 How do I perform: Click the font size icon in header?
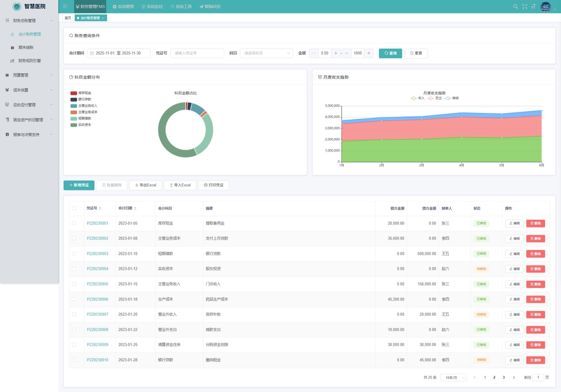pyautogui.click(x=533, y=7)
